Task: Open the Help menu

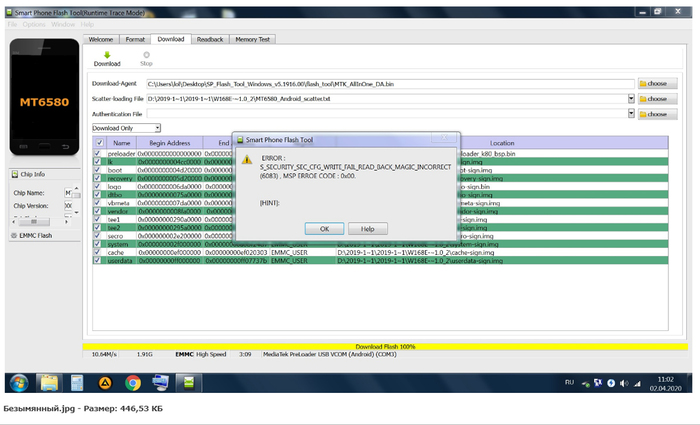Action: pos(87,24)
